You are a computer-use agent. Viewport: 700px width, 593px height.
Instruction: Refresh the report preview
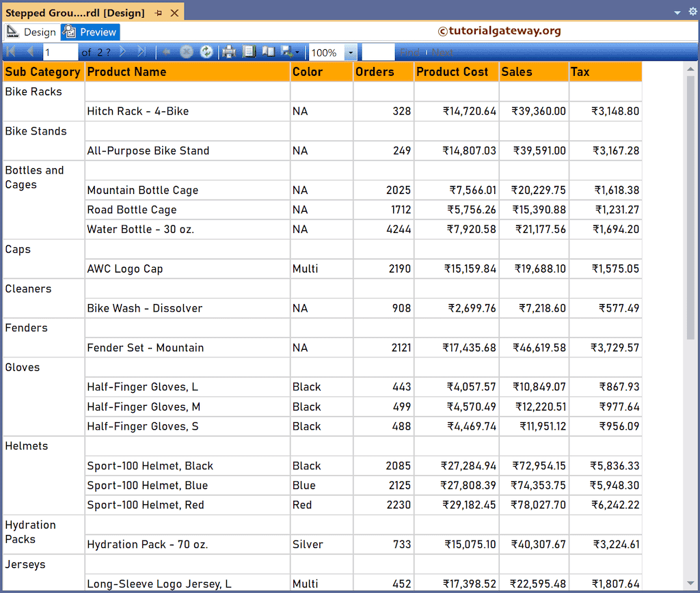207,52
